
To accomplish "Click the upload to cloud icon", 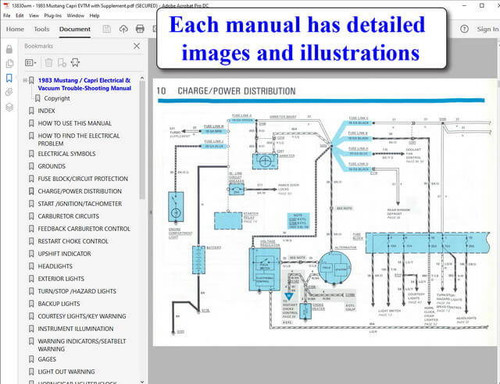I will pyautogui.click(x=123, y=29).
